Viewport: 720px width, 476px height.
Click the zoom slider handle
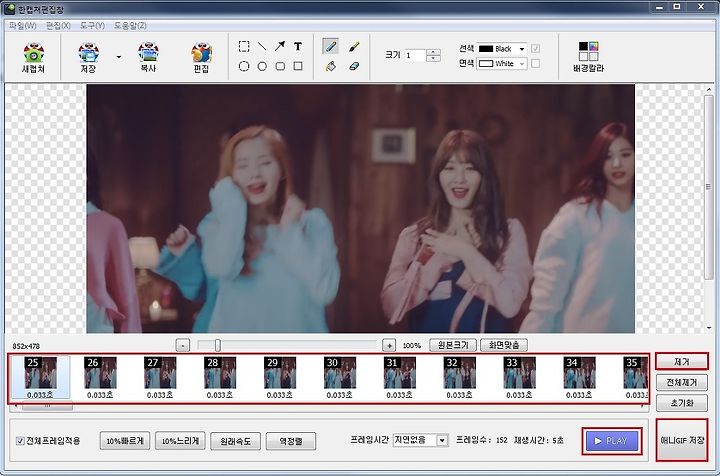coord(218,345)
